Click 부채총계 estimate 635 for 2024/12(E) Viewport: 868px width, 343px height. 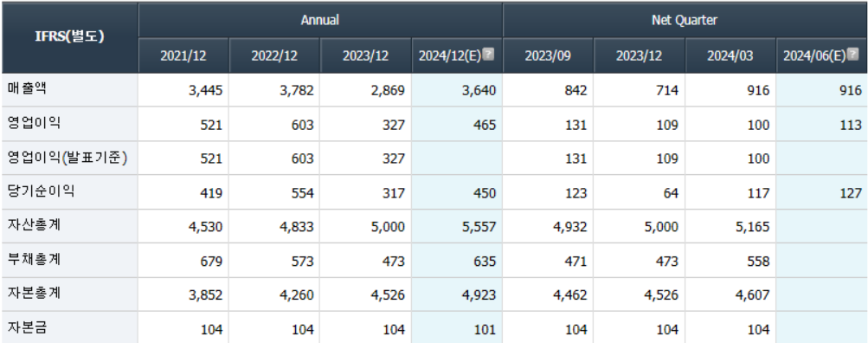(485, 262)
